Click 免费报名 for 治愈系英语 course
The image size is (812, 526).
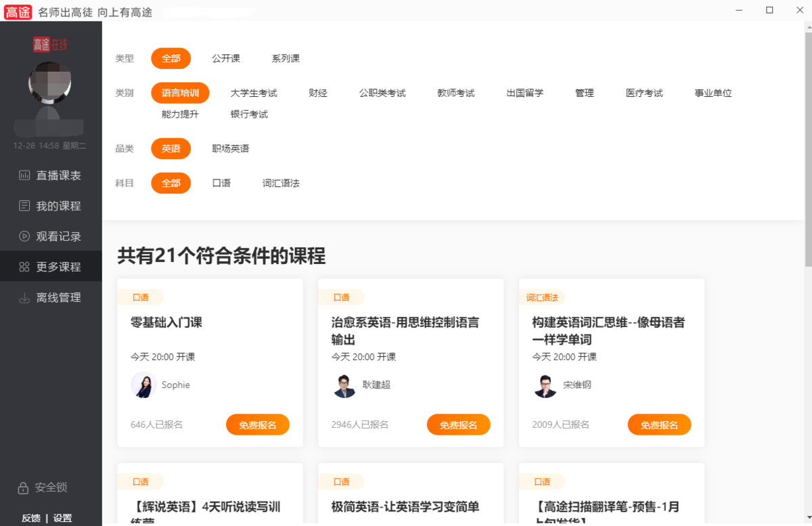pos(458,425)
